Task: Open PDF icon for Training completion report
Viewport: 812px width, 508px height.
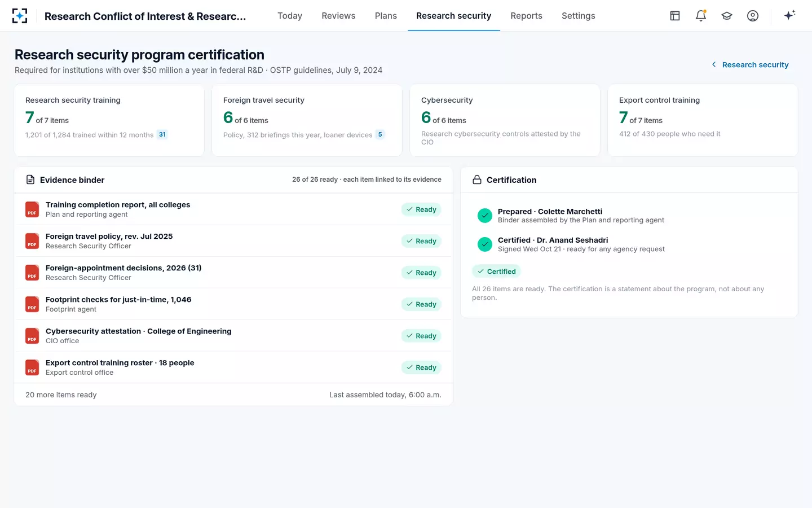Action: point(32,209)
